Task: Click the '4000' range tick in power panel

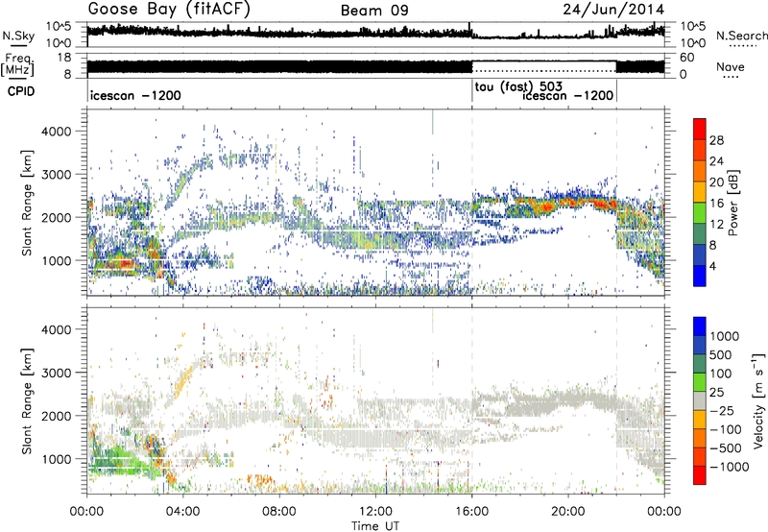Action: [57, 132]
